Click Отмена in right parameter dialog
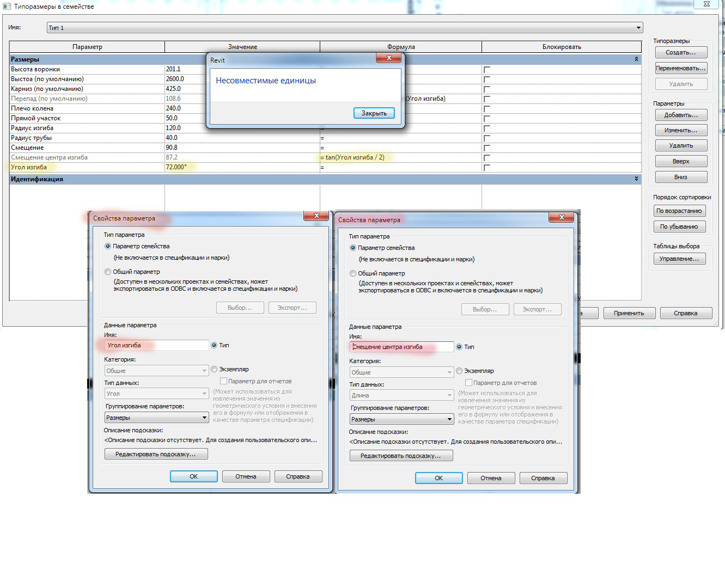 click(491, 478)
